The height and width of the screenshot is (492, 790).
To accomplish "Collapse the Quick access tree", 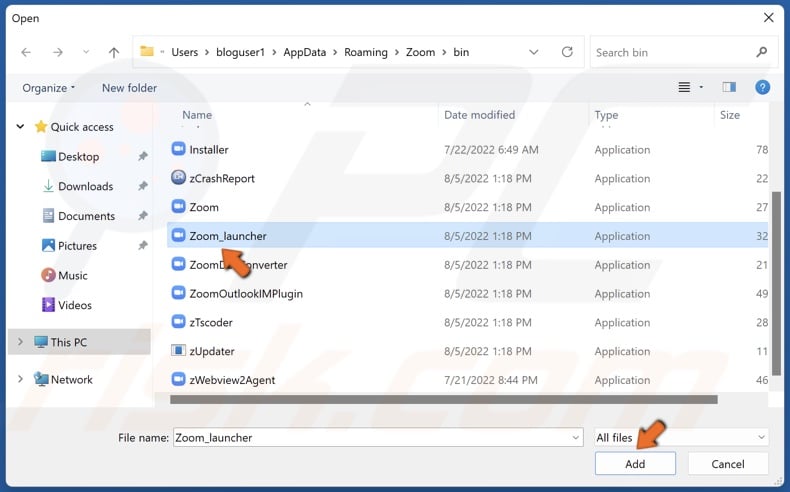I will tap(20, 126).
